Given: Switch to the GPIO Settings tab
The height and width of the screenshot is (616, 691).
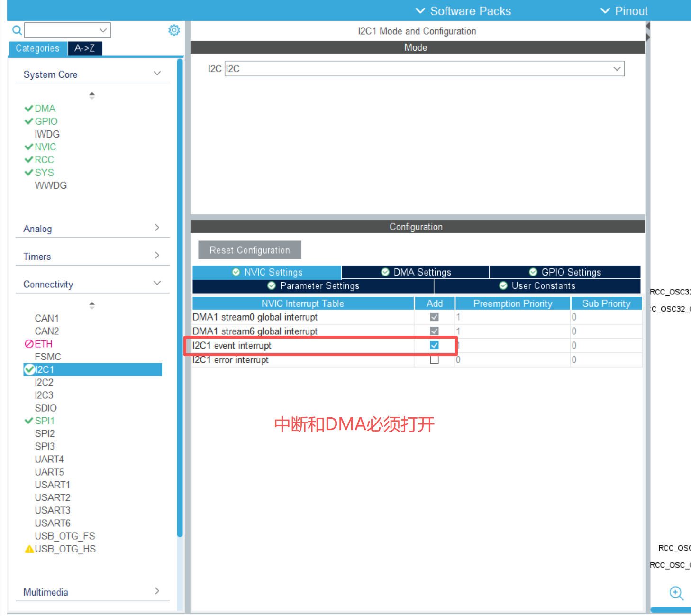Looking at the screenshot, I should pos(565,272).
